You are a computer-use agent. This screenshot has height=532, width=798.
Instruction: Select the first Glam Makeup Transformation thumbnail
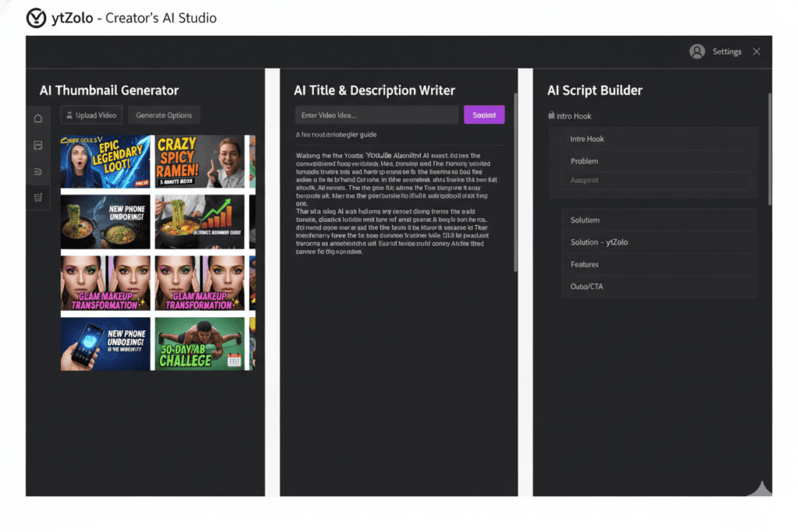click(x=105, y=283)
